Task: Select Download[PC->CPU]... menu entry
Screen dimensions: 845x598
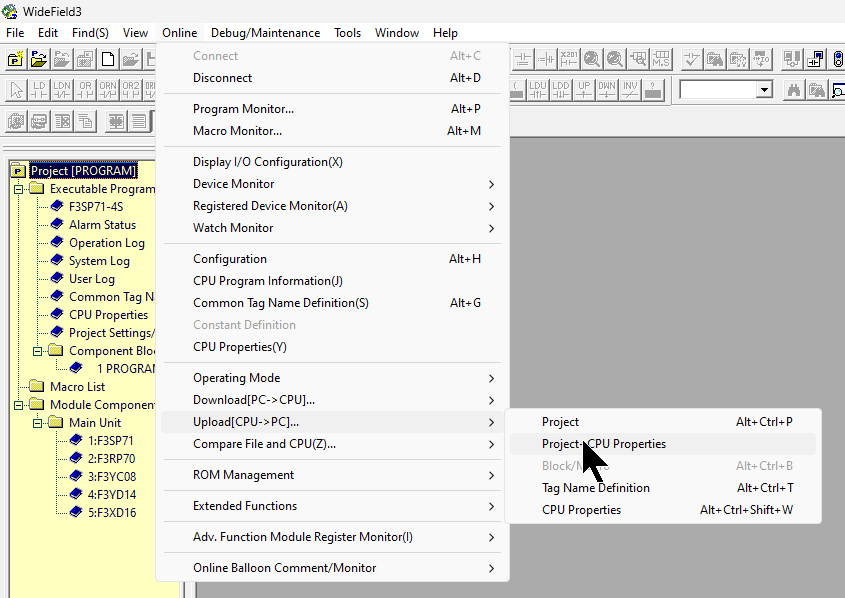Action: 333,400
